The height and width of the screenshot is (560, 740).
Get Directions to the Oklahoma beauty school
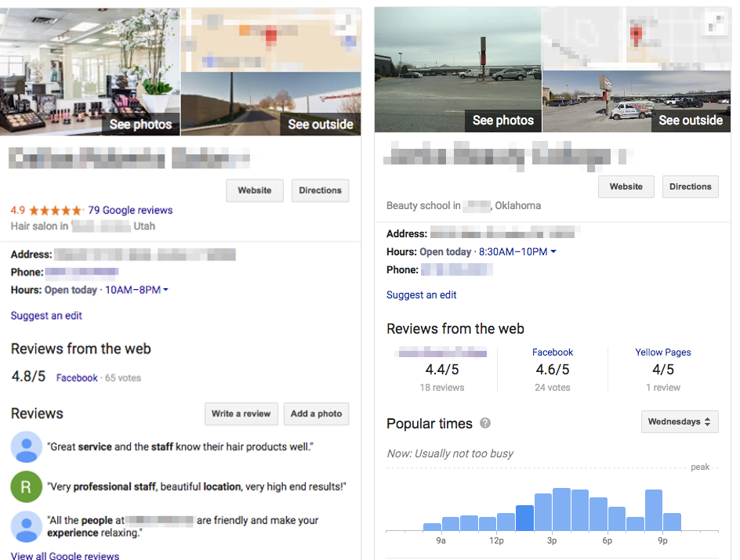click(690, 186)
